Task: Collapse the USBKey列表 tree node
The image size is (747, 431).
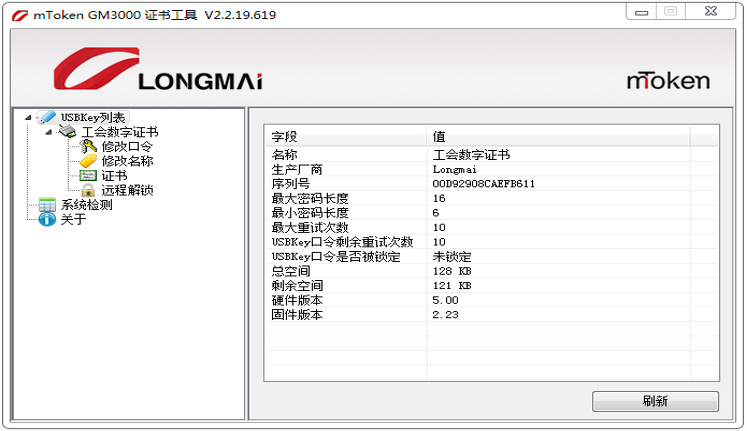Action: tap(29, 117)
